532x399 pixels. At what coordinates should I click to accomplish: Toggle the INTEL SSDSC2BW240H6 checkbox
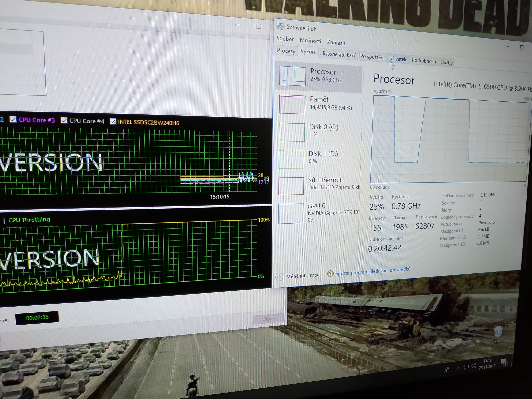click(x=113, y=121)
